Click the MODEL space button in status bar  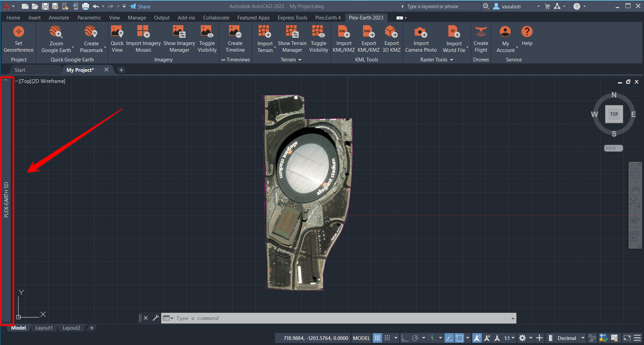[x=361, y=338]
